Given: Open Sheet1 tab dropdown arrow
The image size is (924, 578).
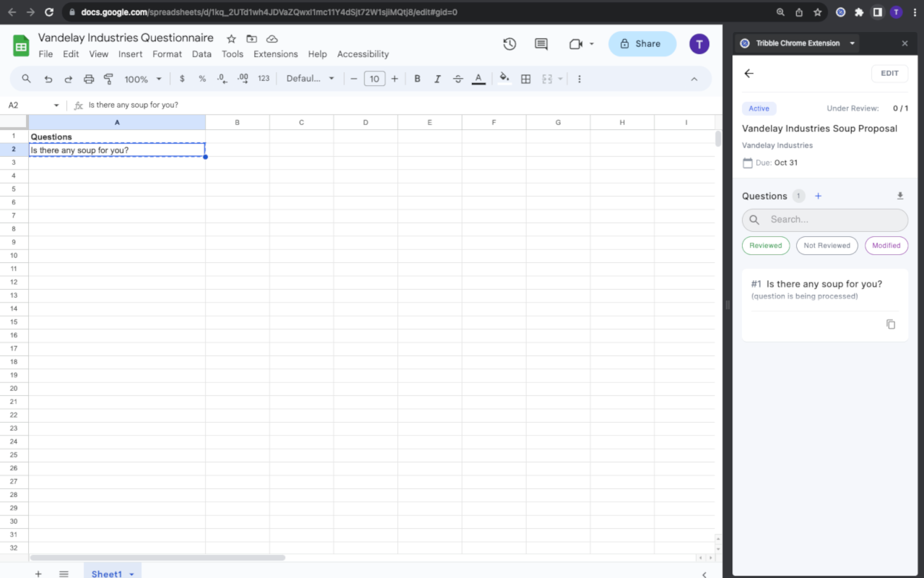Looking at the screenshot, I should point(131,574).
